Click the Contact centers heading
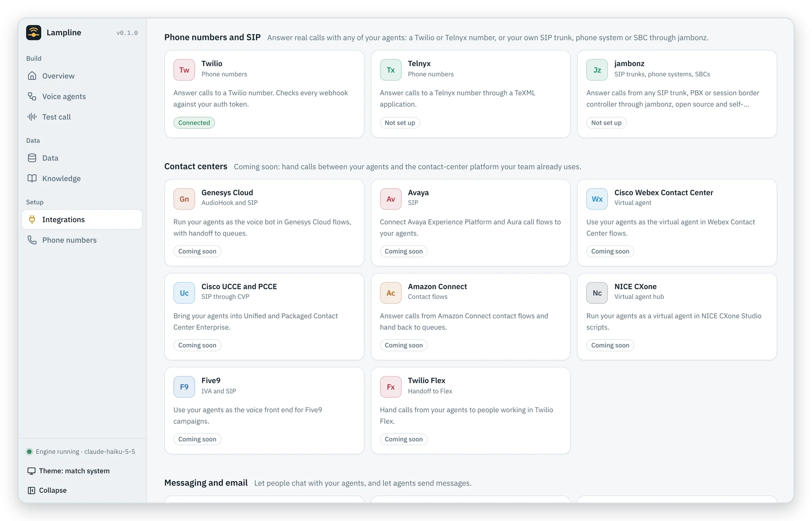 click(x=196, y=166)
